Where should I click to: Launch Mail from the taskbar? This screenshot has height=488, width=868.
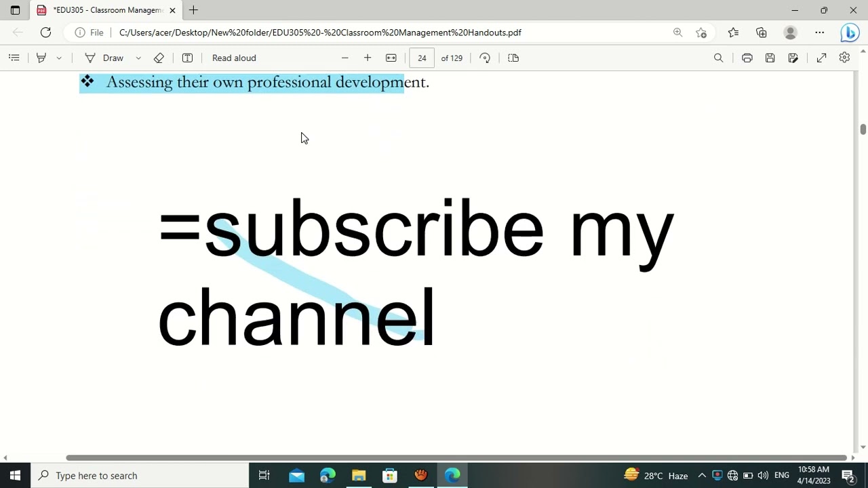(x=296, y=475)
